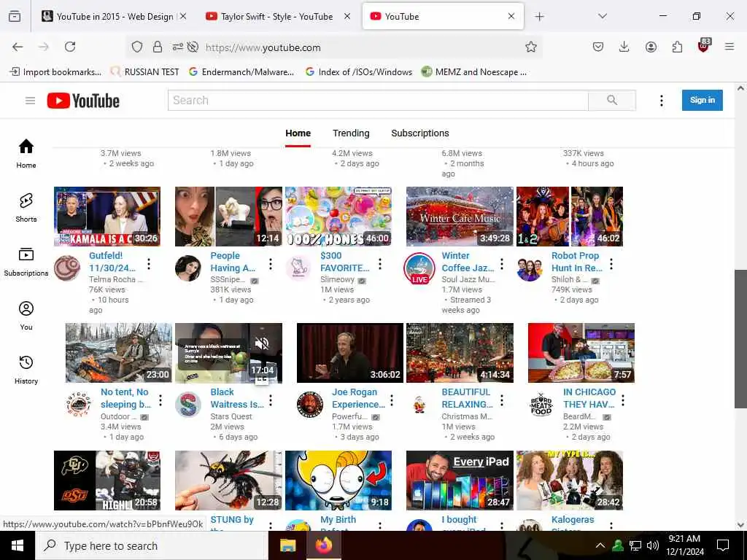Select the Home tab at top
The width and height of the screenshot is (747, 560).
click(298, 133)
